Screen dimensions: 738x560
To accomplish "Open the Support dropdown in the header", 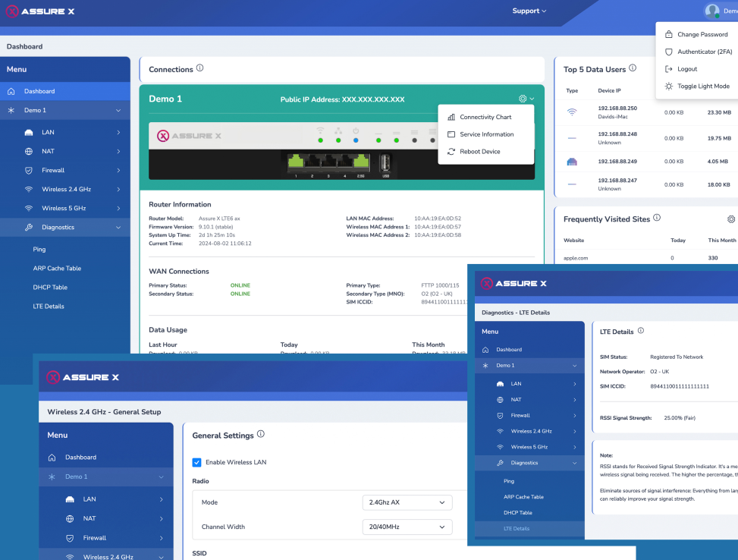I will pos(529,11).
